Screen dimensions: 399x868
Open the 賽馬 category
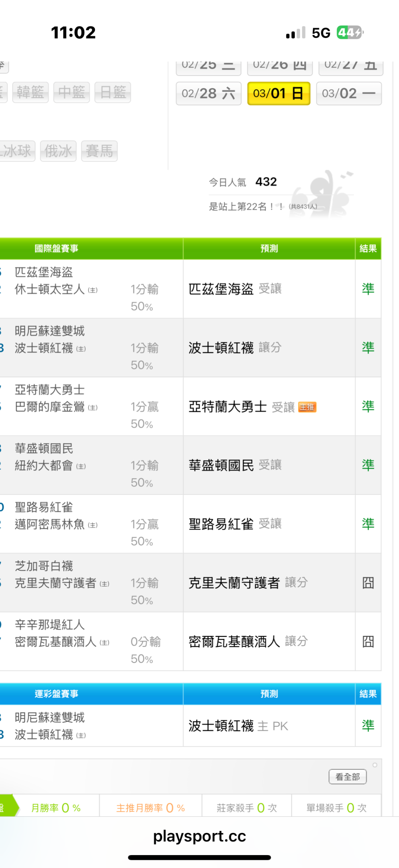(99, 151)
